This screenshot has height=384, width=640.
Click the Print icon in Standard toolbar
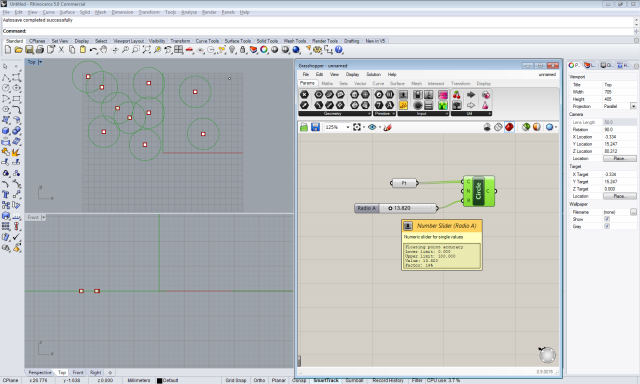point(40,50)
